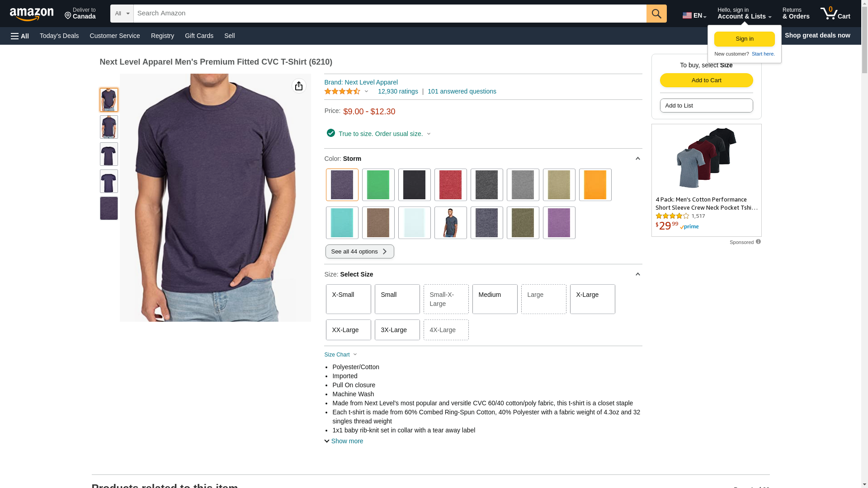This screenshot has width=868, height=488.
Task: Open the 101 answered questions link
Action: point(462,91)
